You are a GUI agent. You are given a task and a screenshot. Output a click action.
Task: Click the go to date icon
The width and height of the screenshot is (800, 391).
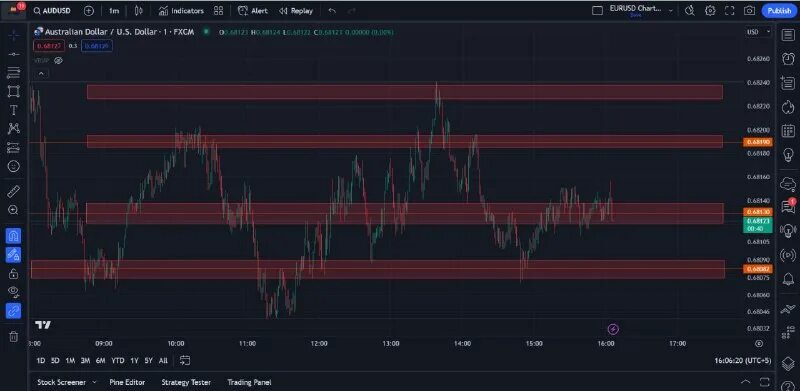coord(185,360)
